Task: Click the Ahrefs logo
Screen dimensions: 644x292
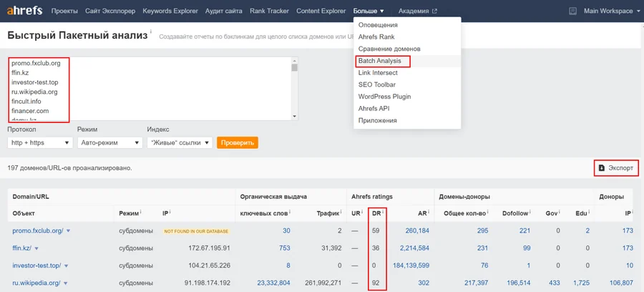Action: coord(24,11)
